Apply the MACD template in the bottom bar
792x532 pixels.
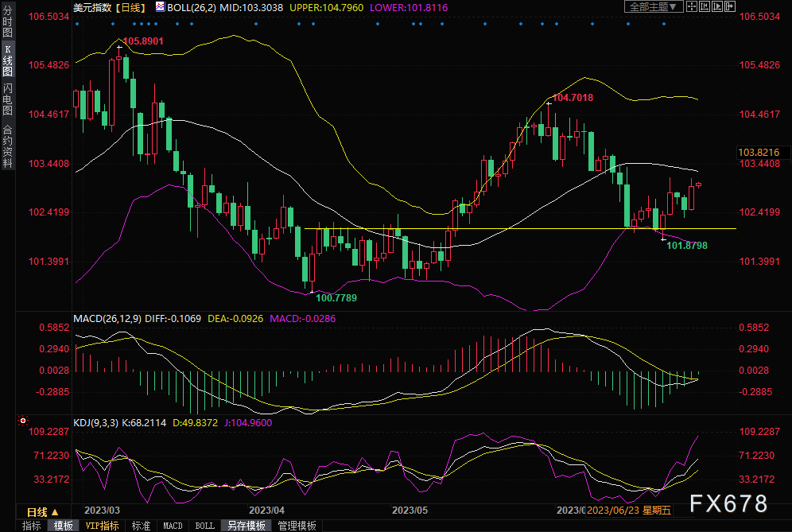click(173, 526)
